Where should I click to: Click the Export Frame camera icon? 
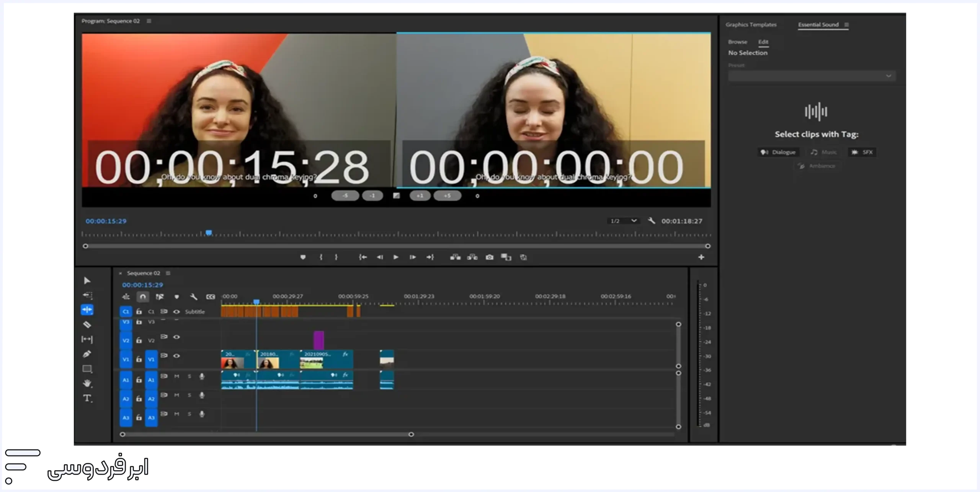[x=489, y=257]
